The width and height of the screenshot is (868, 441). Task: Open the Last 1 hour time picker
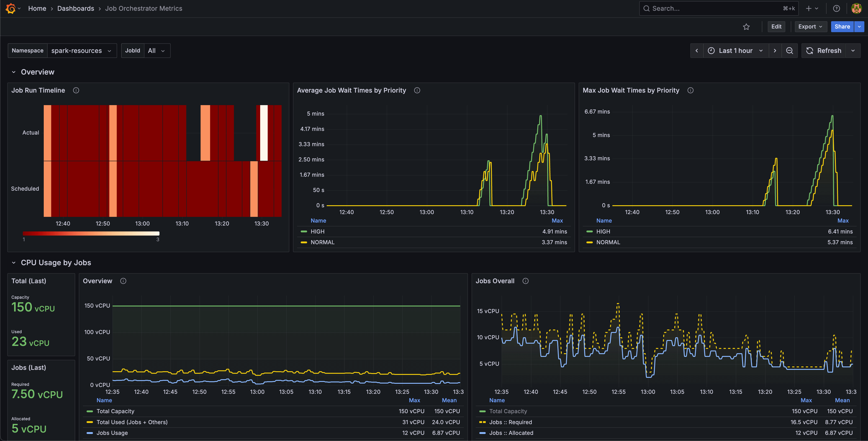click(x=736, y=50)
